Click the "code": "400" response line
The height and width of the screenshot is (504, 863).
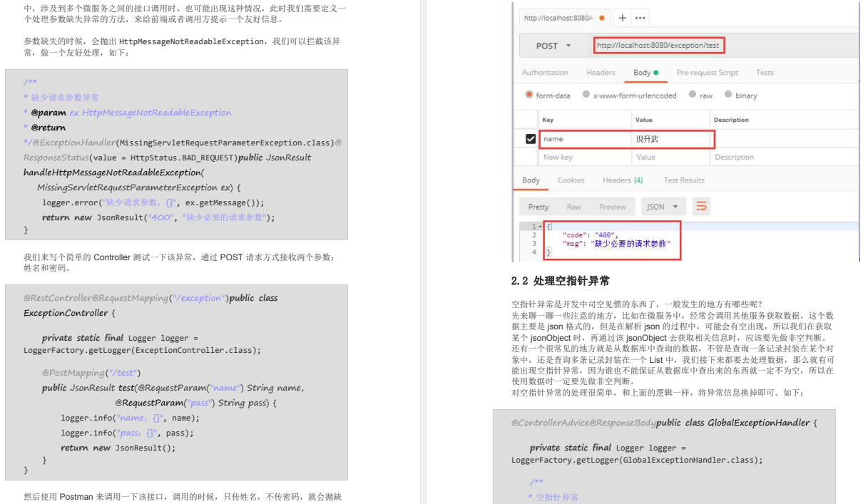591,235
